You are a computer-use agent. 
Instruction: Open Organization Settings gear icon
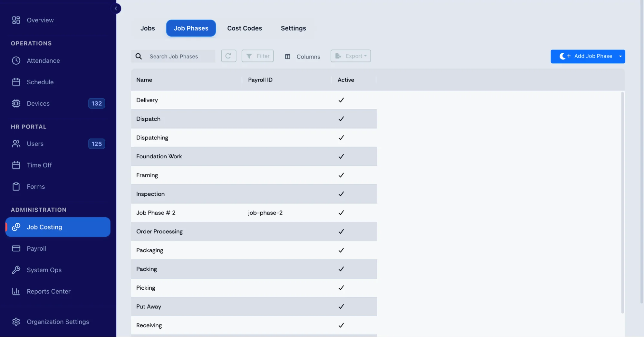[x=16, y=322]
